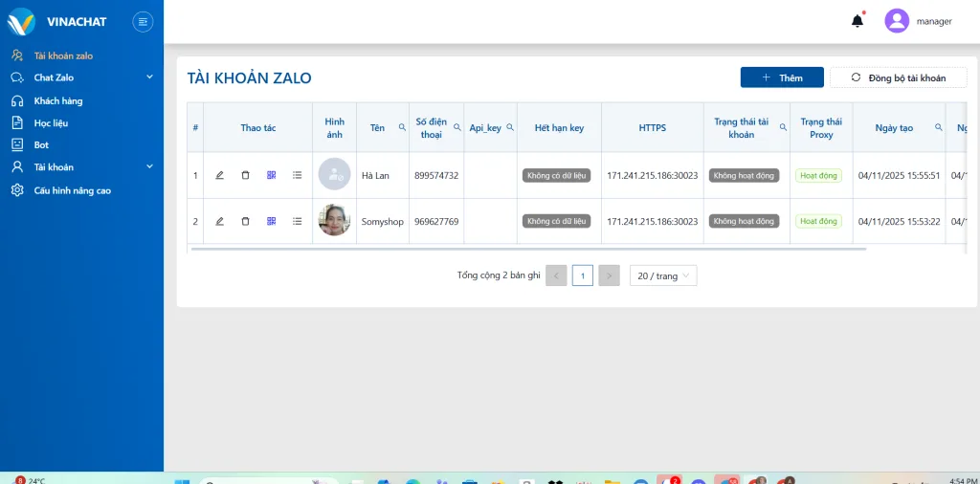Screen dimensions: 980x484
Task: Click the list icon in Somyshop row
Action: 297,221
